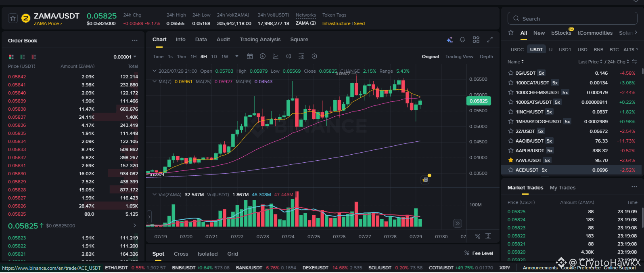Select the USDC quote filter
Screen dimensions: 644x273
pyautogui.click(x=517, y=50)
